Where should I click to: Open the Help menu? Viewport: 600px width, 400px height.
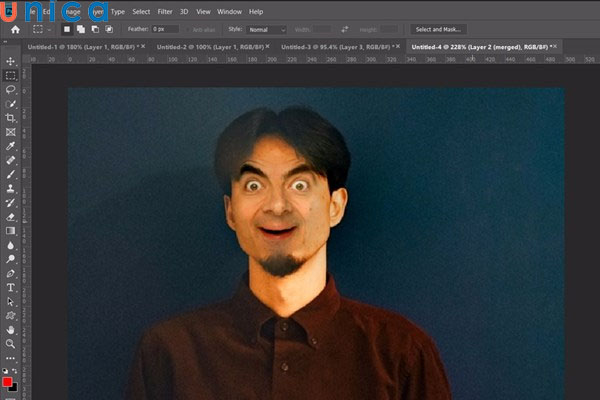click(256, 12)
